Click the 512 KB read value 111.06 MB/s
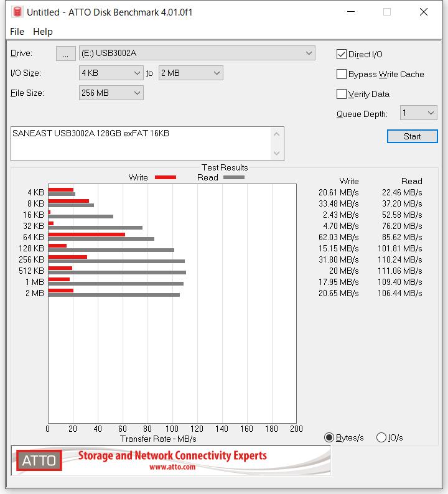448x494 pixels. [400, 271]
